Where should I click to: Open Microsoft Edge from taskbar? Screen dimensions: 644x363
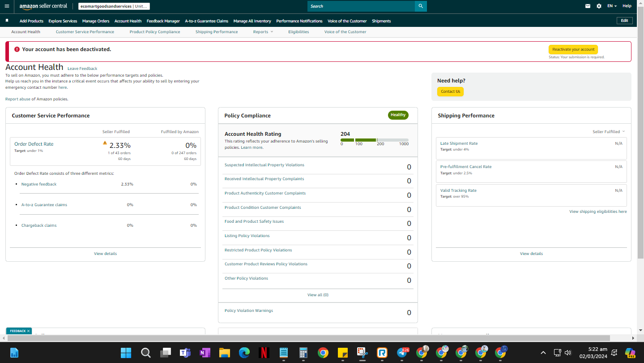pyautogui.click(x=244, y=353)
